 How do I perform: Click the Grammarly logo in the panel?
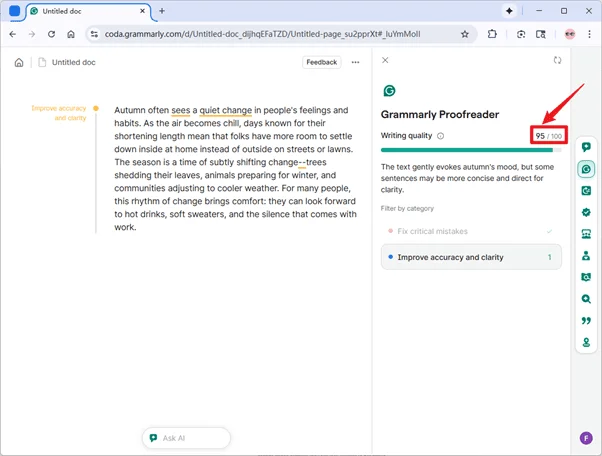coord(389,91)
